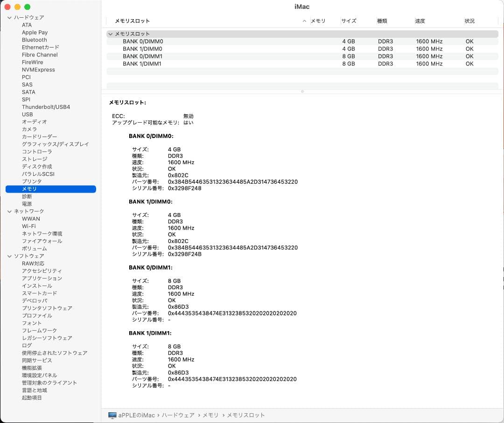Open the 電源 hardware section
This screenshot has width=504, height=423.
point(27,204)
